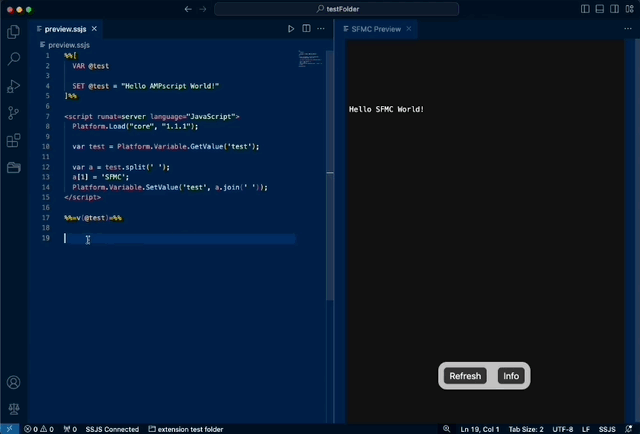Click the zoom magnifier icon in status bar
640x434 pixels.
(x=447, y=429)
